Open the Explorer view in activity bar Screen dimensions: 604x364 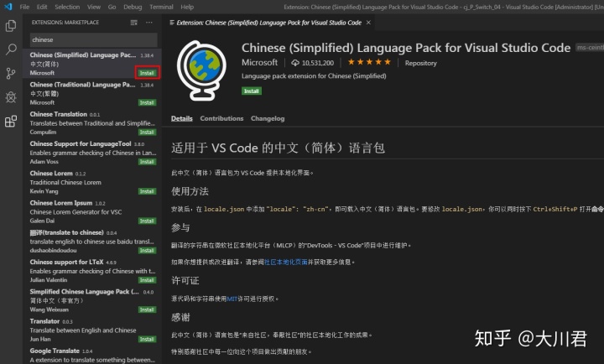[x=11, y=26]
